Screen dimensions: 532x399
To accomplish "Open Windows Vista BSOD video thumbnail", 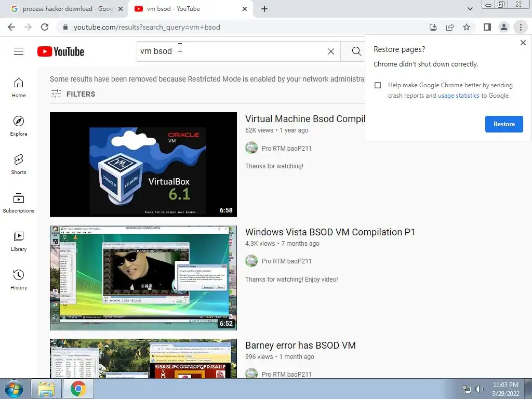I will (143, 278).
